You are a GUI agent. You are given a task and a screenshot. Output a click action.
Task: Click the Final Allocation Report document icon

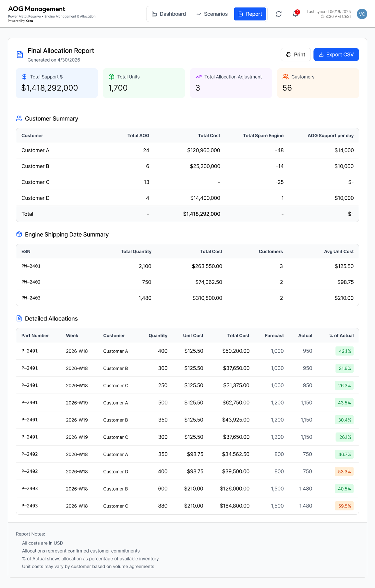coord(20,55)
